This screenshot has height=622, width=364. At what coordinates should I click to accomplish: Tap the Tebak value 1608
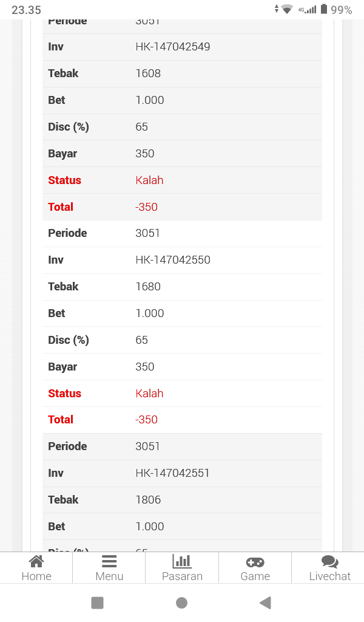click(148, 73)
